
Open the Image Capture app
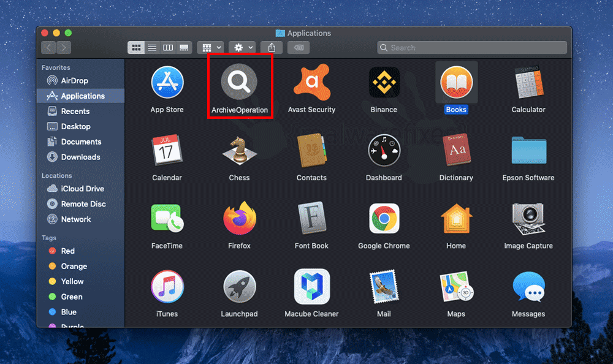tap(528, 218)
